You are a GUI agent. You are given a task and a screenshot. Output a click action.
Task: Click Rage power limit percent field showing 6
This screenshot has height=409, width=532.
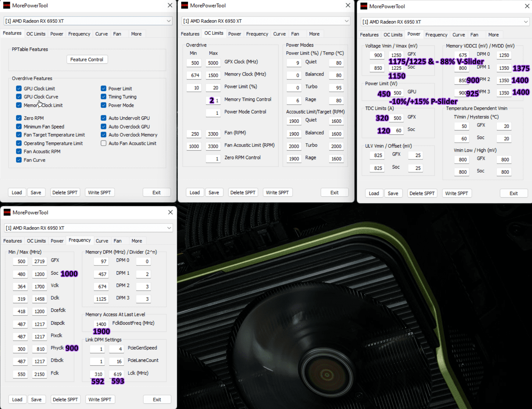(294, 101)
